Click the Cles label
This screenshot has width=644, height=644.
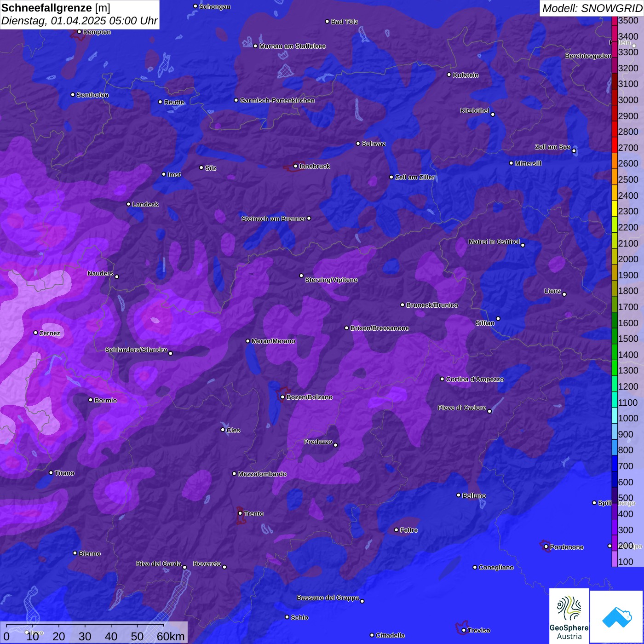pyautogui.click(x=233, y=430)
